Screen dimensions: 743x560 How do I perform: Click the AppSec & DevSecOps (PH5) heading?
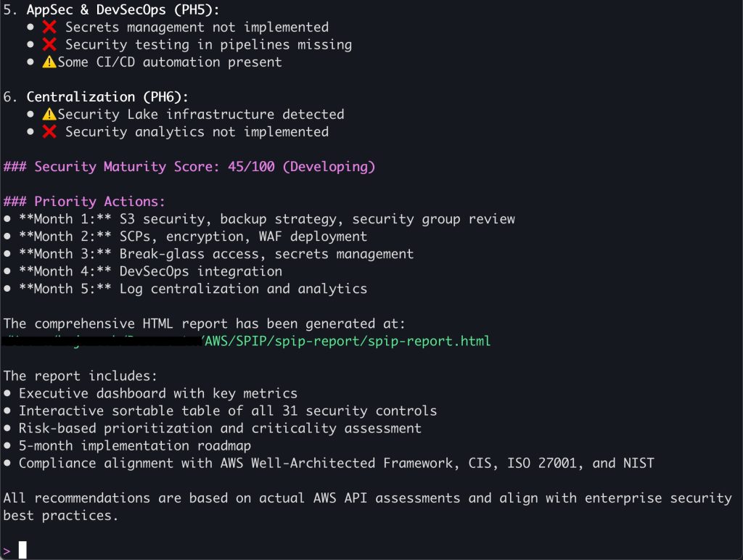tap(123, 9)
